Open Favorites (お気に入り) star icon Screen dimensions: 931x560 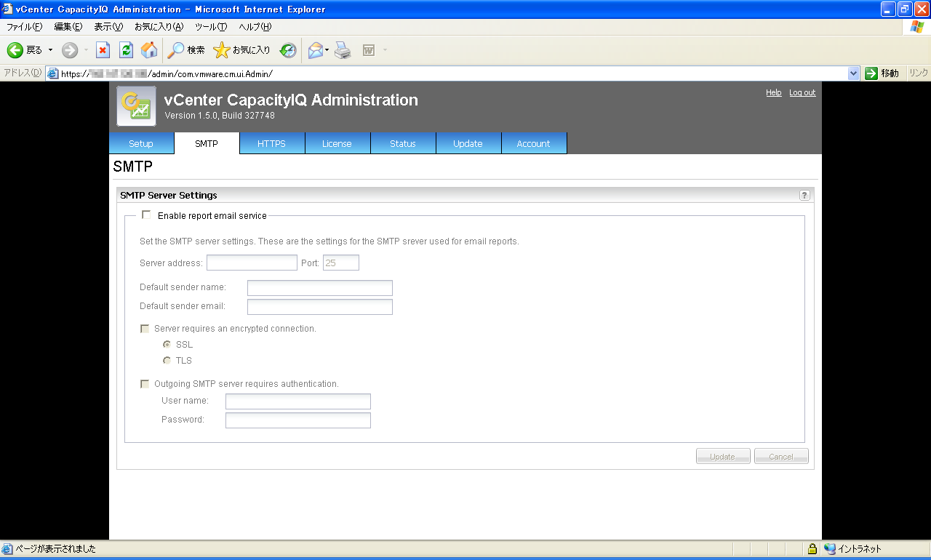click(222, 50)
